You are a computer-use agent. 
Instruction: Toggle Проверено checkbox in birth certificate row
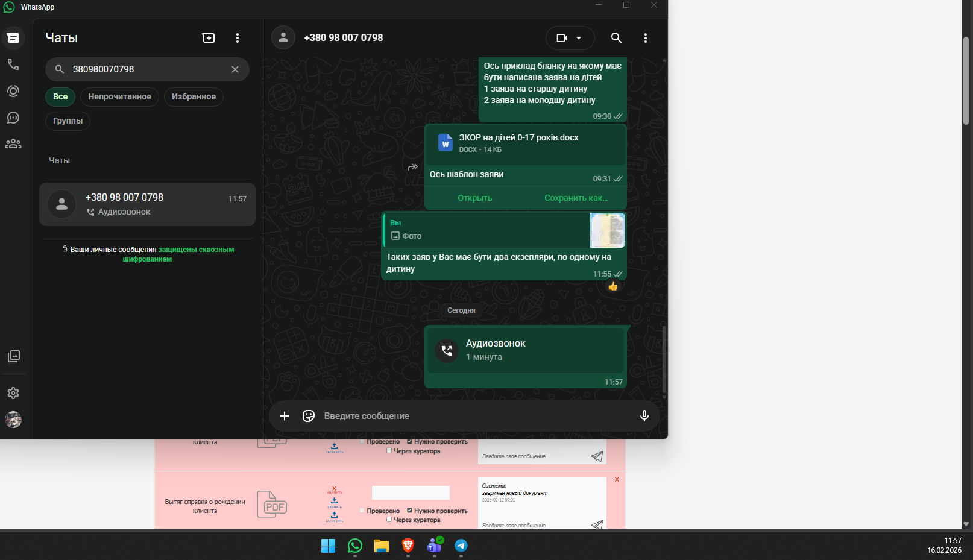click(x=362, y=511)
